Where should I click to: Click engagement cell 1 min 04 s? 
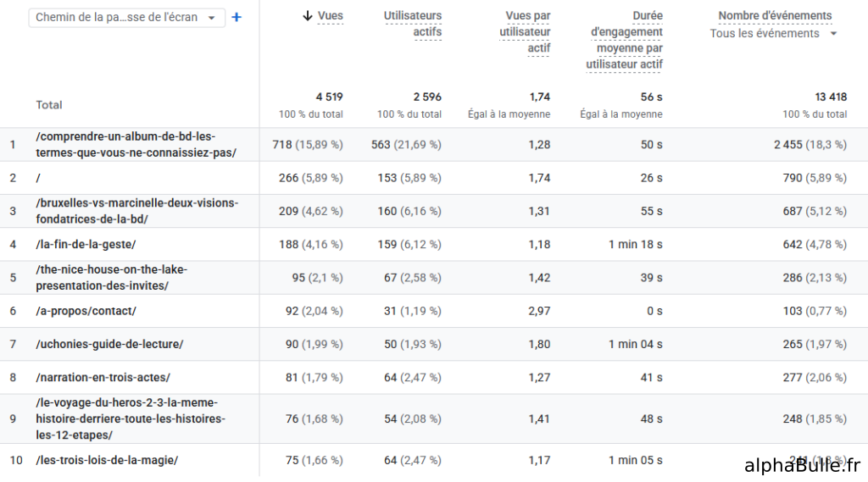click(636, 344)
